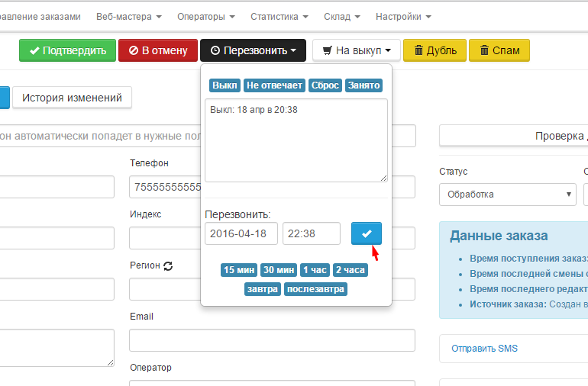Click the Время последней смены line
Image resolution: width=588 pixels, height=386 pixels.
pos(528,274)
